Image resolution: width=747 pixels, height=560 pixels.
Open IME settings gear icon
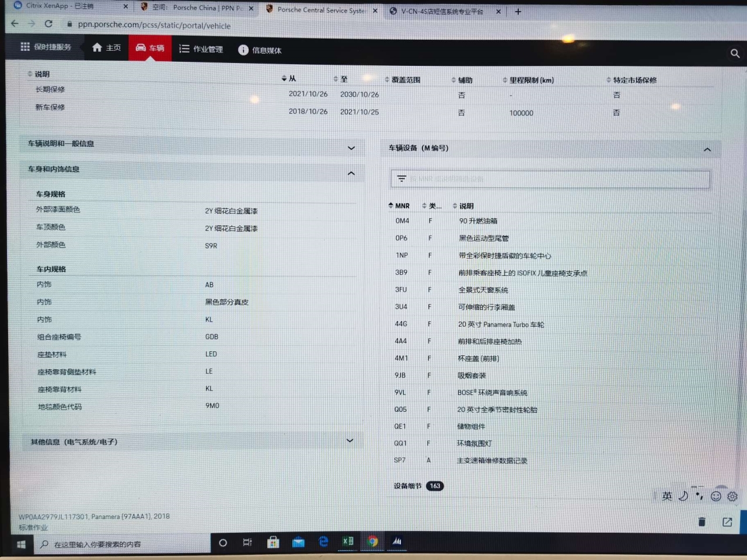click(732, 496)
